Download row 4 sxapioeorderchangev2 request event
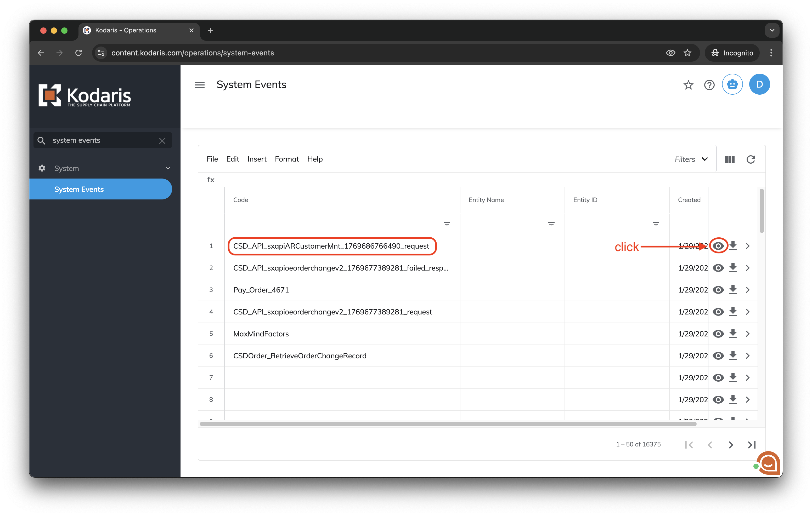Screen dimensions: 812x516 733,312
